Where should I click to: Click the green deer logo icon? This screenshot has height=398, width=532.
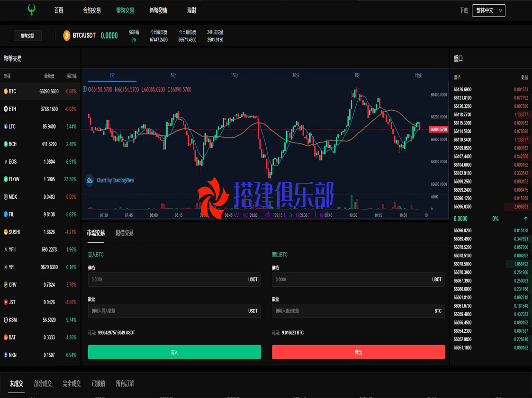pyautogui.click(x=32, y=10)
